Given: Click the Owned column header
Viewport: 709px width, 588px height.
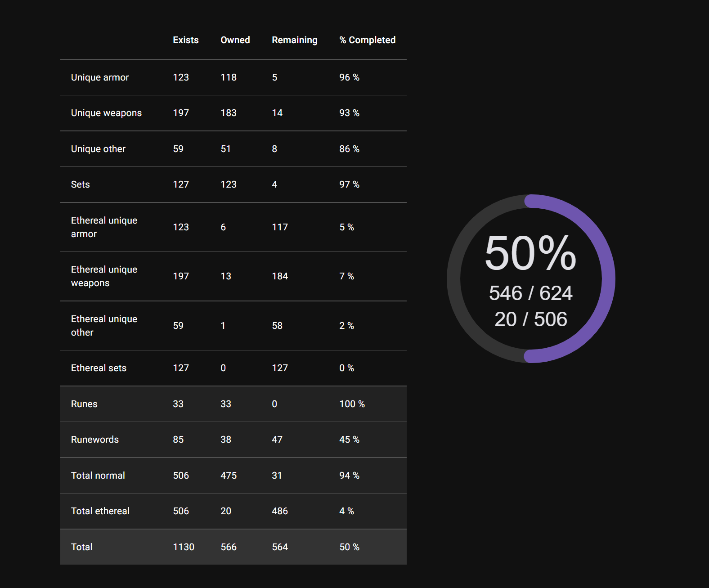Looking at the screenshot, I should [235, 40].
